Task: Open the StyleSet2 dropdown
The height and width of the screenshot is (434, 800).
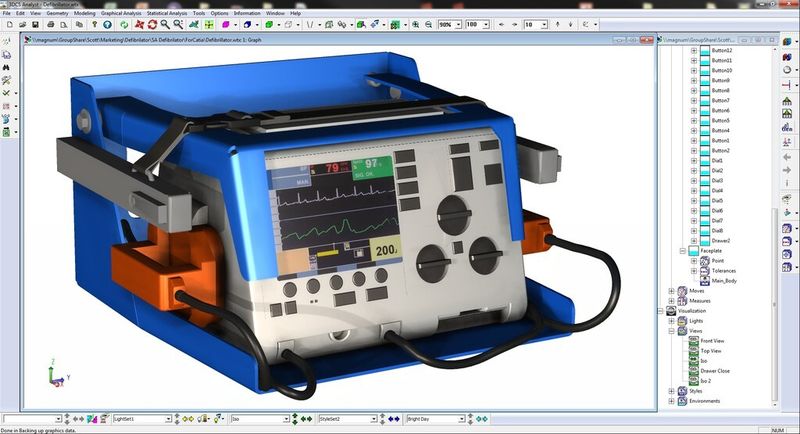Action: tap(373, 419)
